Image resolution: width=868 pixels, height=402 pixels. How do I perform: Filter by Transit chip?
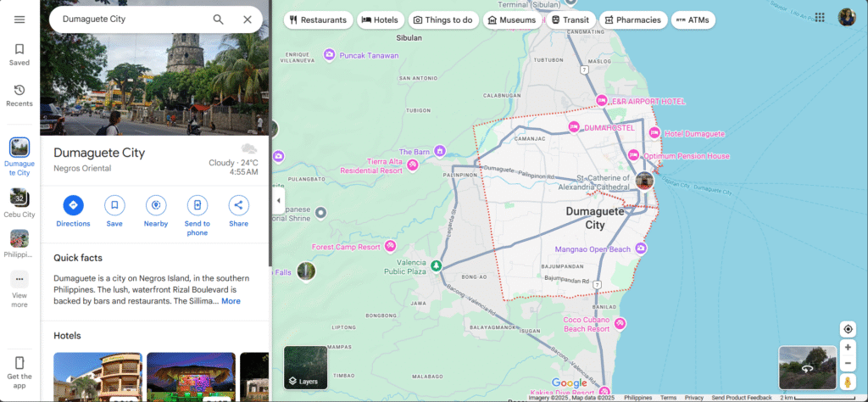tap(570, 20)
